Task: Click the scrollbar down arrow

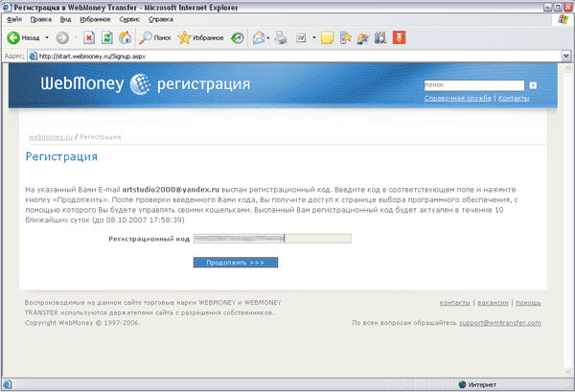Action: coord(567,372)
